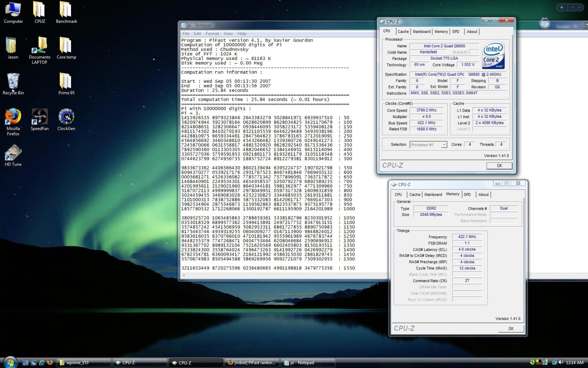Click the sidebar add gadget plus button
The image size is (588, 368).
click(x=562, y=7)
